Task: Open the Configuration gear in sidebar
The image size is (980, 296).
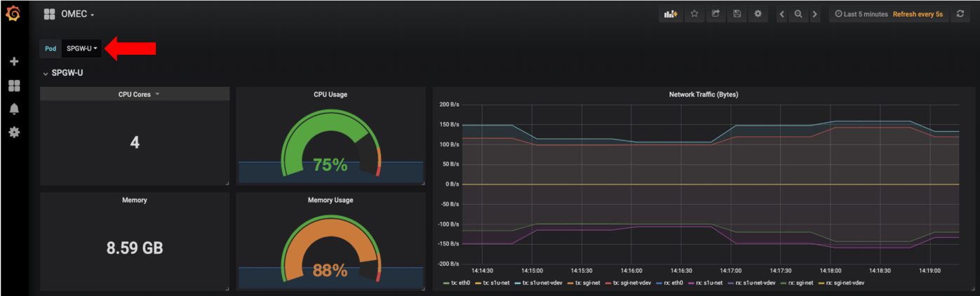Action: pos(13,132)
